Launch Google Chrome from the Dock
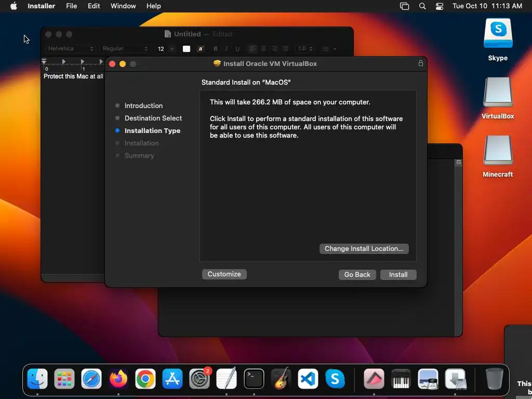 (x=145, y=379)
